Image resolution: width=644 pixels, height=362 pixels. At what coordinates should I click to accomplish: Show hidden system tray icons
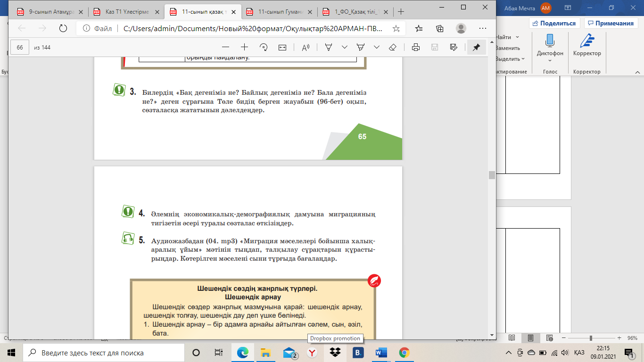click(x=509, y=353)
